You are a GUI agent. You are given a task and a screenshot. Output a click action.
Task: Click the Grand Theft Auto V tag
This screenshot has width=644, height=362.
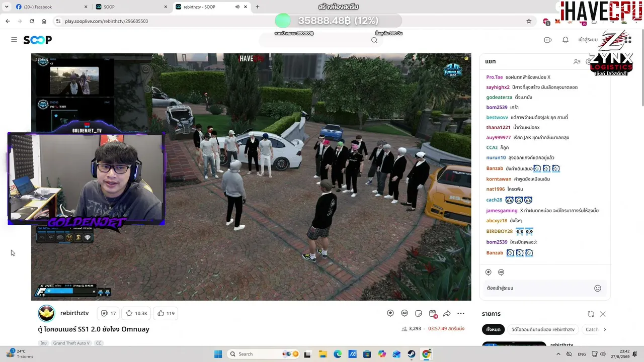(x=71, y=343)
